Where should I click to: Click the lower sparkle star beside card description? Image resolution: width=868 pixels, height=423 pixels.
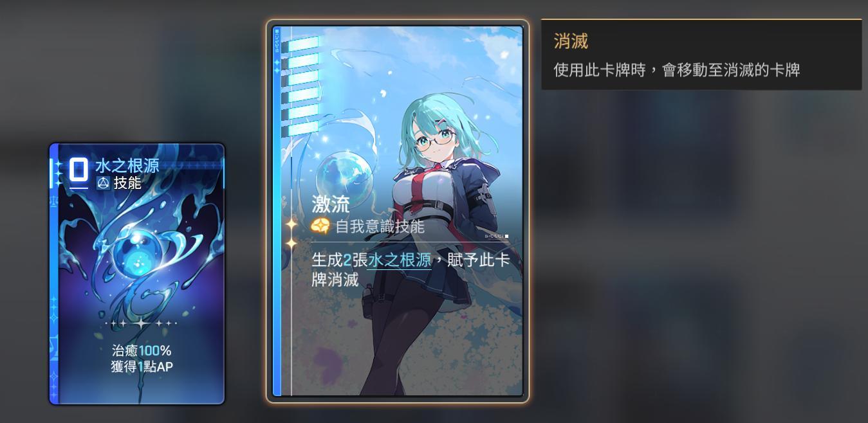291,244
